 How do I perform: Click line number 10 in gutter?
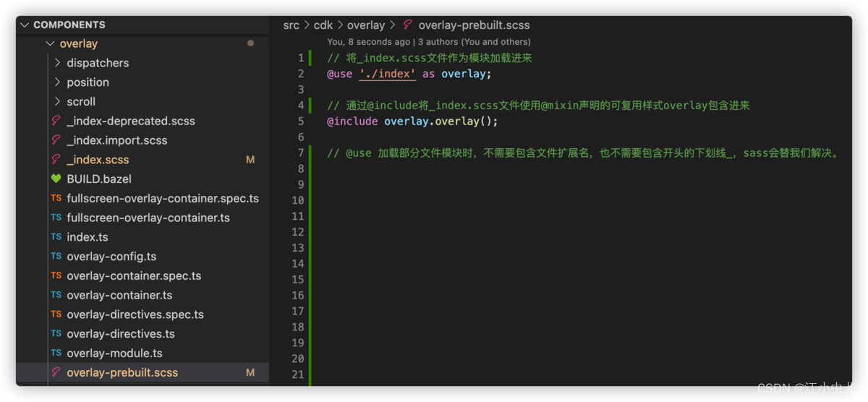pyautogui.click(x=297, y=200)
